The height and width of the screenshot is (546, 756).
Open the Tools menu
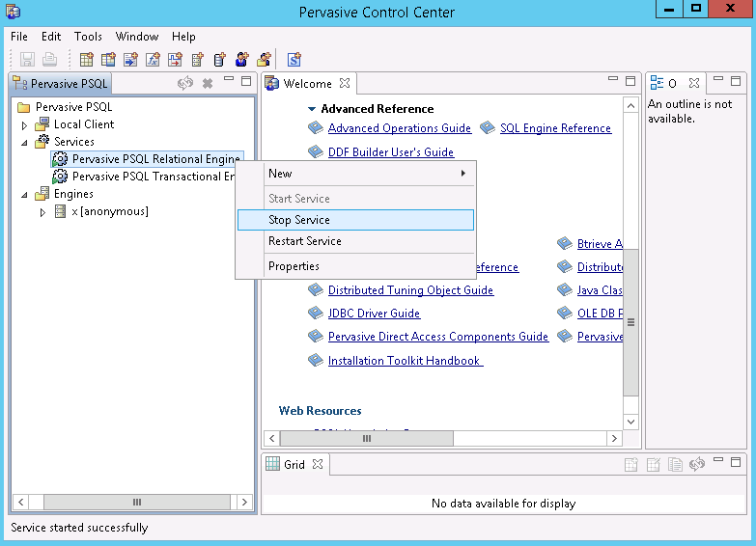point(88,37)
